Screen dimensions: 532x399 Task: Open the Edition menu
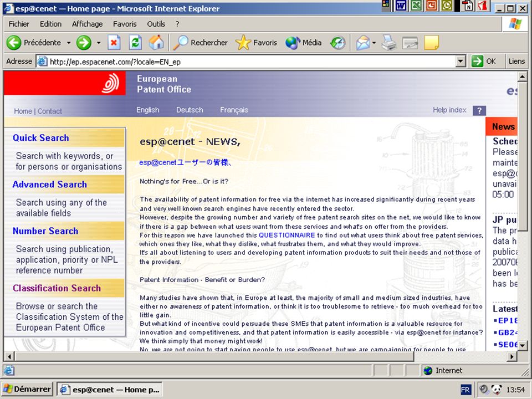click(x=50, y=24)
